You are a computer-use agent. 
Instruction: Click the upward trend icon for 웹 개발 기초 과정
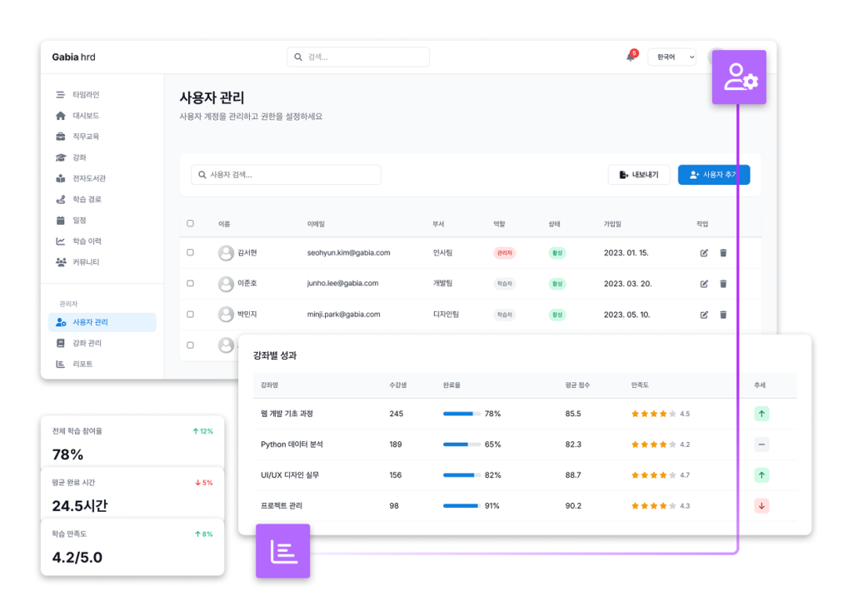tap(761, 413)
